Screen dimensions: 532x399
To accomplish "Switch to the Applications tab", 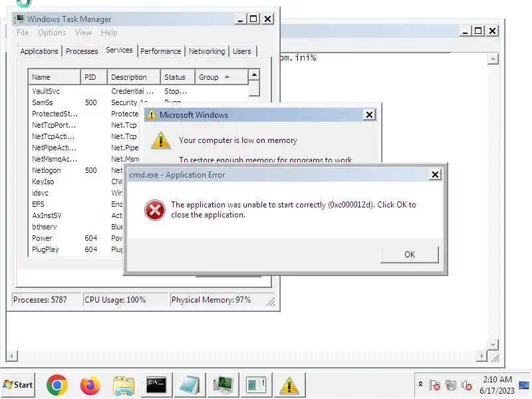I will 39,51.
